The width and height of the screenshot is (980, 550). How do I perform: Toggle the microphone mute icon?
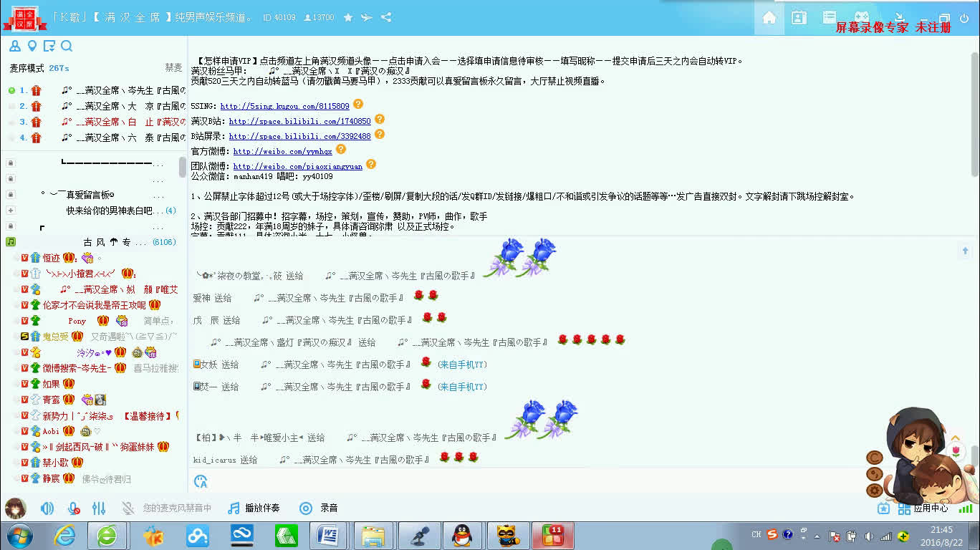click(73, 508)
